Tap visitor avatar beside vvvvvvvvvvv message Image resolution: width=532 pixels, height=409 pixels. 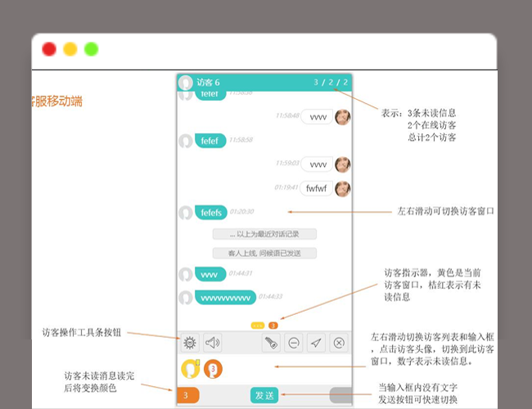(186, 298)
